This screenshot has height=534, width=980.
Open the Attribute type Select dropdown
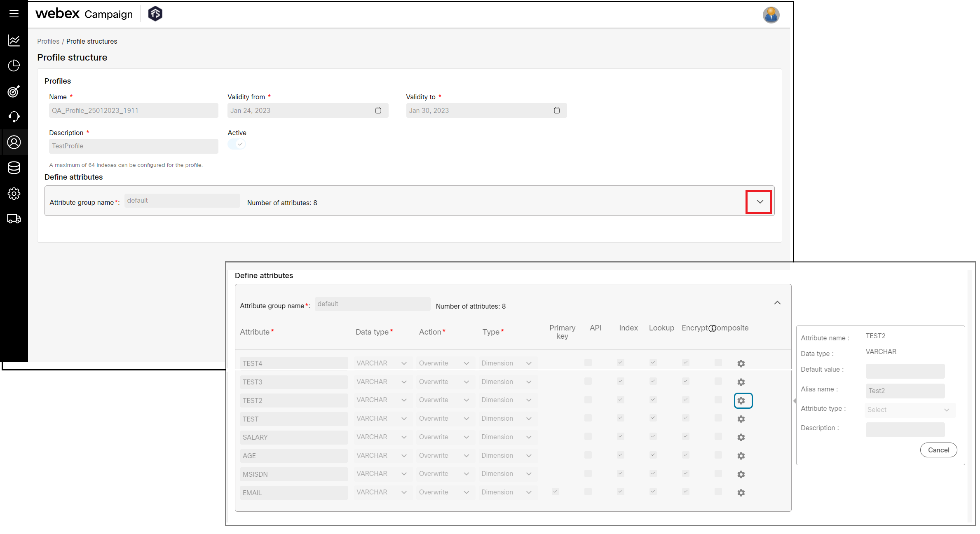(x=910, y=410)
